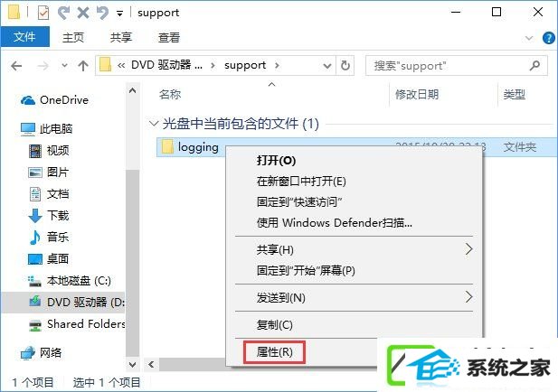Collapse the 光盘中当前包含的文件 group

click(x=154, y=124)
